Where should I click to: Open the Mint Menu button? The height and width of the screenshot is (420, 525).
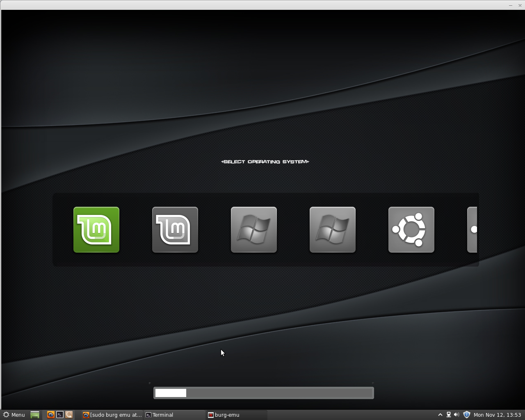tap(14, 415)
